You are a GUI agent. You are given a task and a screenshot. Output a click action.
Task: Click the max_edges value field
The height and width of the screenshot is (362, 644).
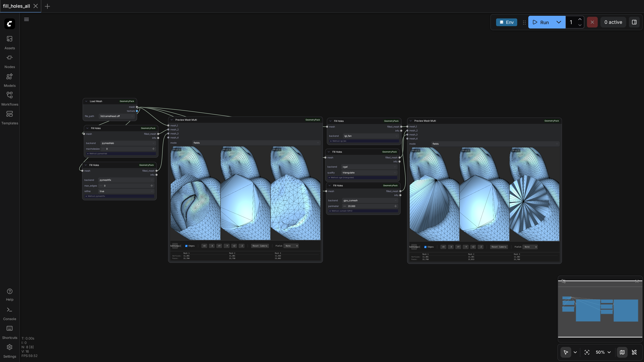(126, 186)
